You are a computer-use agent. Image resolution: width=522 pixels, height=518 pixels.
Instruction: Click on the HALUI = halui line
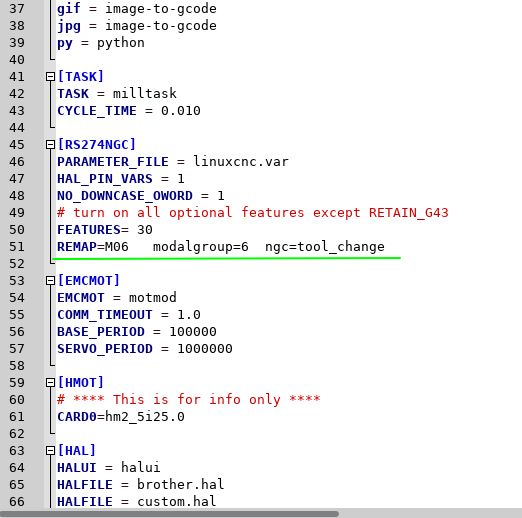108,468
